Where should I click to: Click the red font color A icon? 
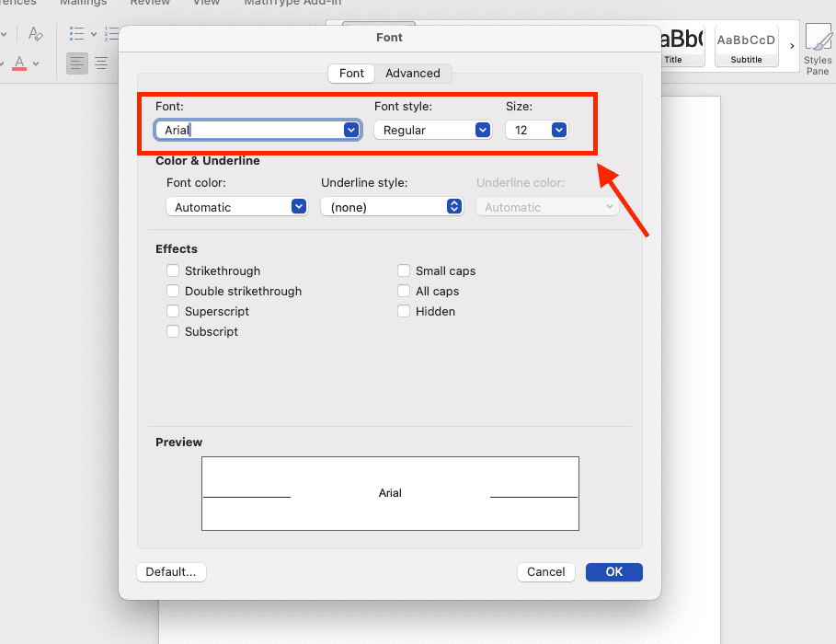pyautogui.click(x=19, y=63)
